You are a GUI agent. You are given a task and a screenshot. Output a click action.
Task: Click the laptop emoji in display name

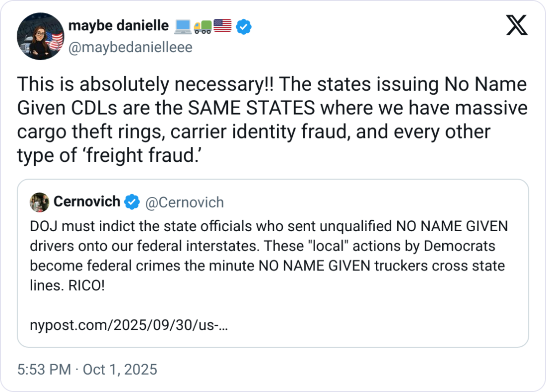(x=183, y=26)
